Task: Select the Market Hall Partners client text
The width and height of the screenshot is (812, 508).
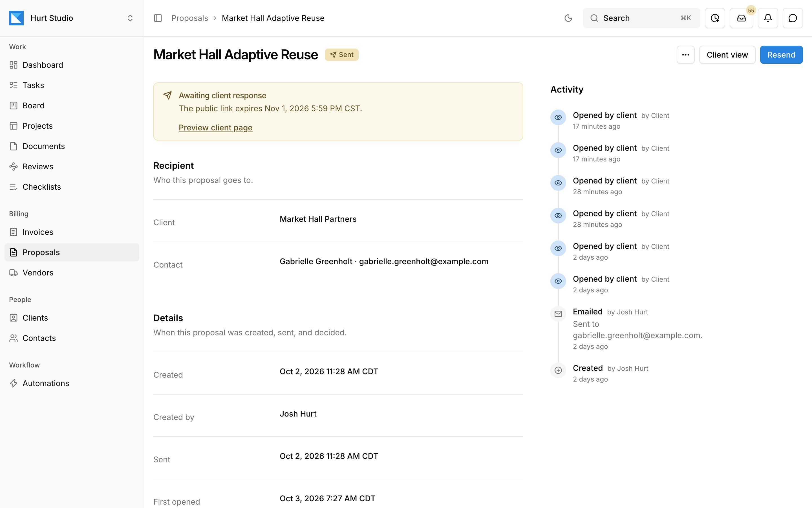Action: click(318, 219)
